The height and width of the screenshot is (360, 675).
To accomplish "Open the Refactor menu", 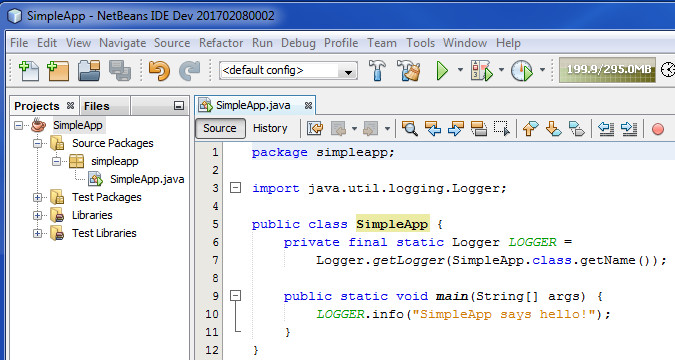I will [221, 43].
